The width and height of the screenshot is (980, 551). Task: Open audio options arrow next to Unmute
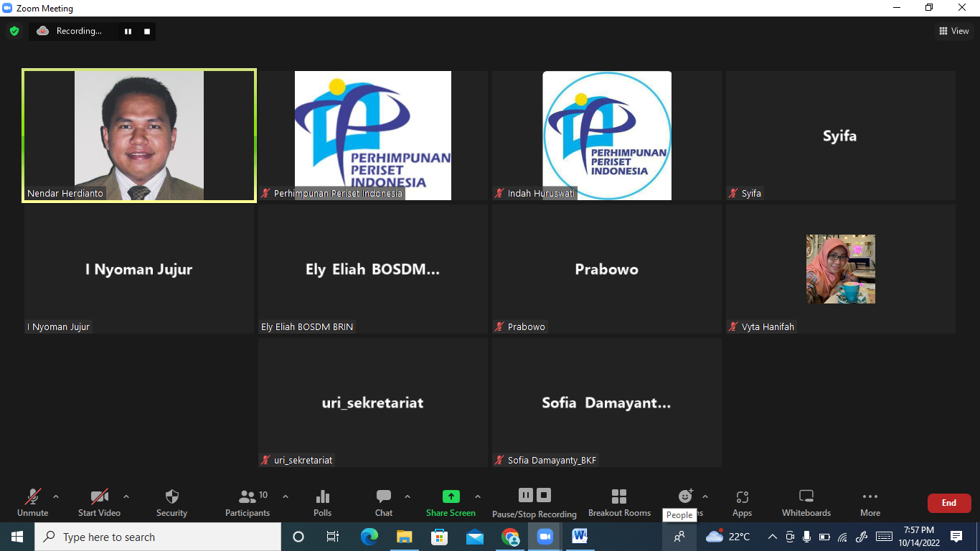pos(56,496)
